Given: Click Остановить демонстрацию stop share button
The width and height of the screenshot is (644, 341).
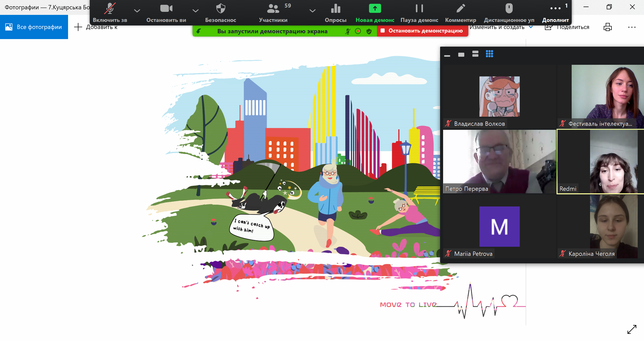Looking at the screenshot, I should (422, 31).
